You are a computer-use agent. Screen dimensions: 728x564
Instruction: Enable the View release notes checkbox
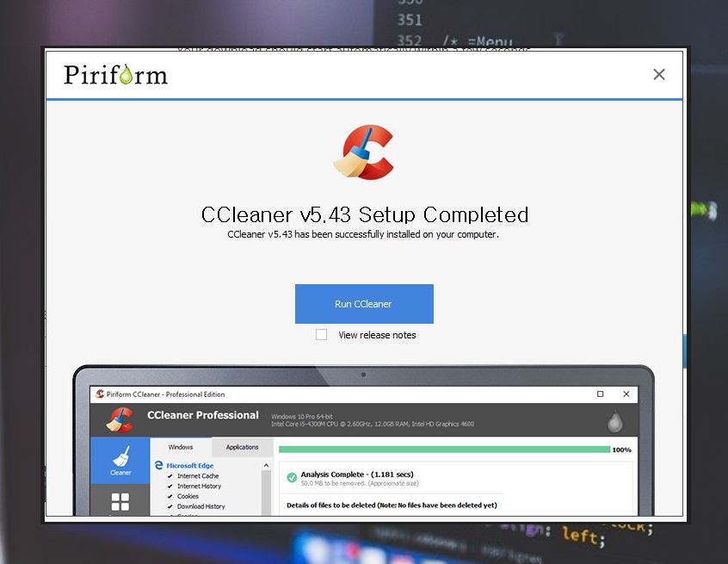click(321, 334)
